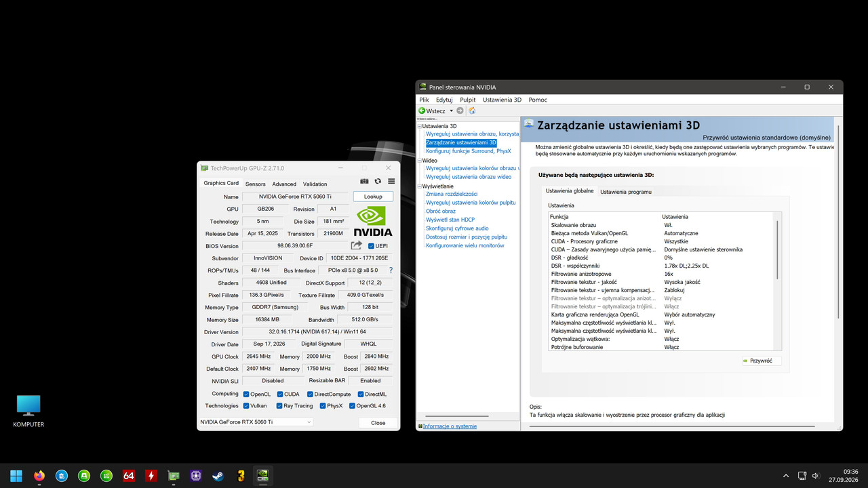
Task: Collapse the Wideo tree node
Action: coord(420,161)
